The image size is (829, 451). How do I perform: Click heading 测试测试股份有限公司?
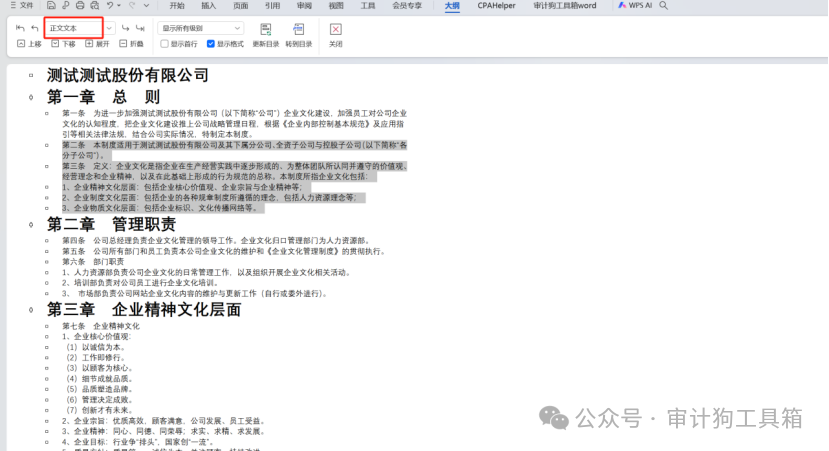click(127, 75)
